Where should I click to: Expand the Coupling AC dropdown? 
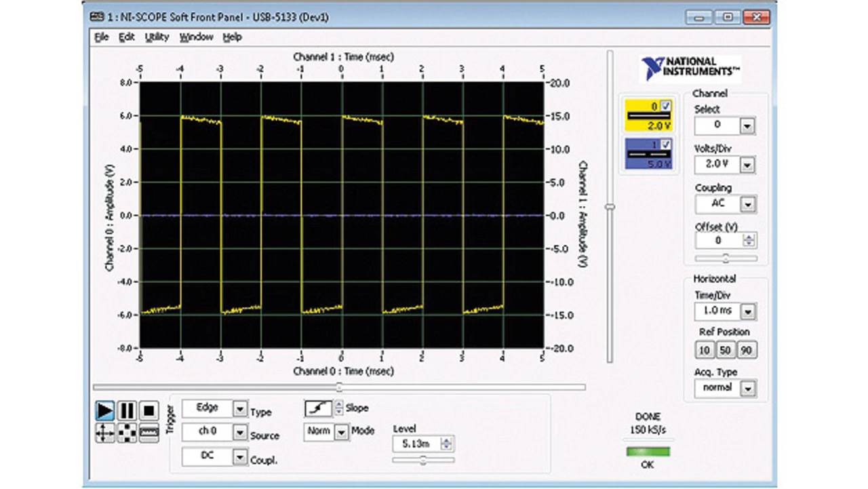click(x=747, y=204)
